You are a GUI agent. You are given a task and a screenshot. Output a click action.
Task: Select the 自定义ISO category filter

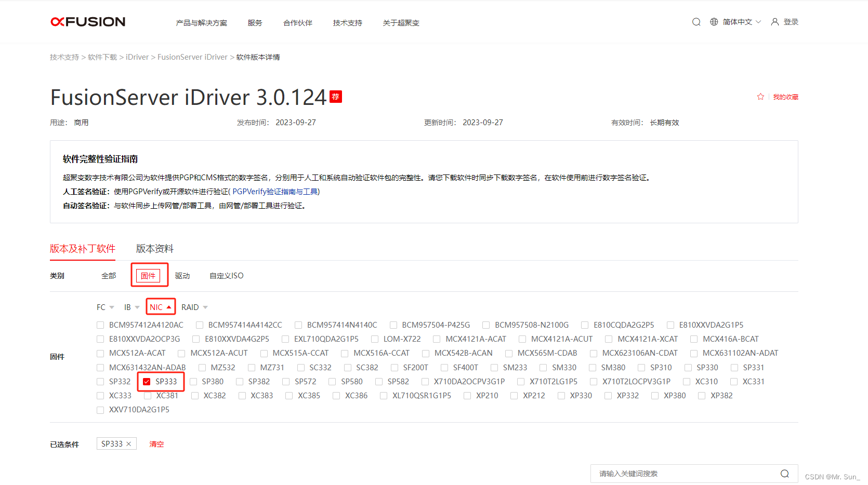click(x=227, y=276)
